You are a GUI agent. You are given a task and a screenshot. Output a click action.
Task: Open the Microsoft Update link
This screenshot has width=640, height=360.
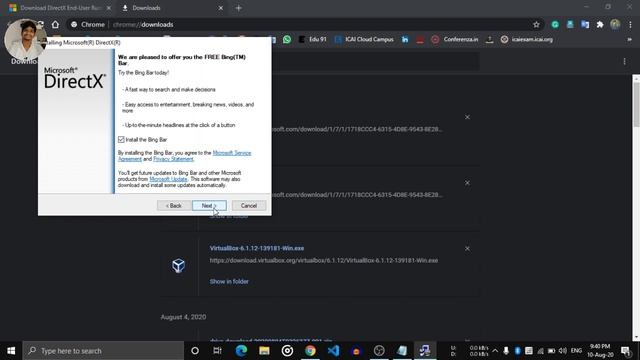coord(168,179)
